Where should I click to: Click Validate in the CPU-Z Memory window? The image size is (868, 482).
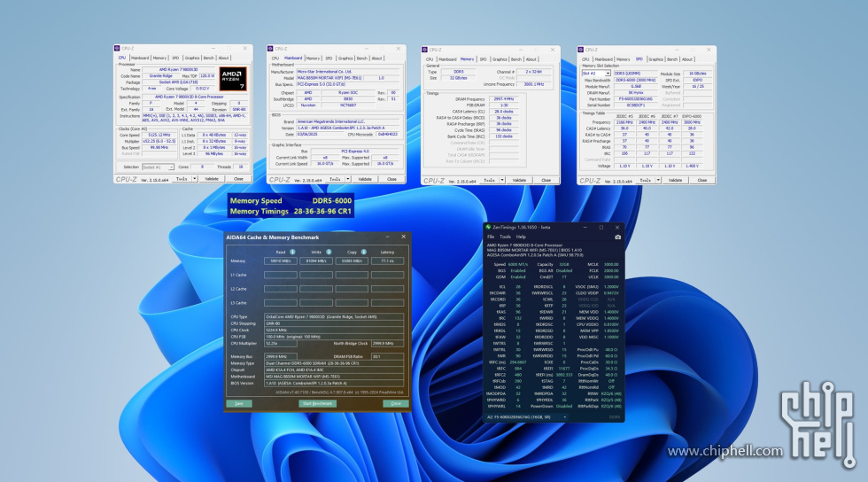tap(519, 180)
